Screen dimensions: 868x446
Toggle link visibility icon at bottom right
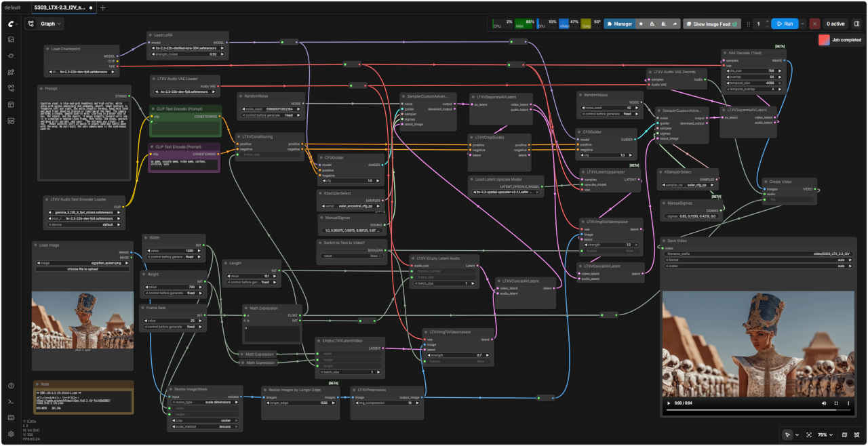pyautogui.click(x=856, y=434)
